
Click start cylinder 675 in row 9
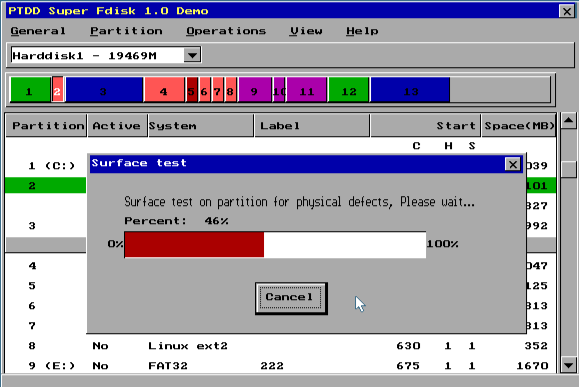tap(408, 366)
